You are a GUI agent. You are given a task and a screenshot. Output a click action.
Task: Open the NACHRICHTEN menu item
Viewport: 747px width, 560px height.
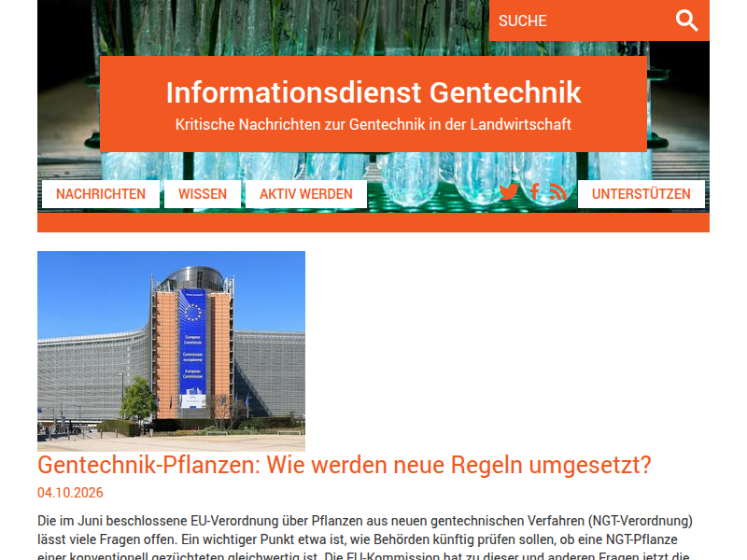coord(101,194)
